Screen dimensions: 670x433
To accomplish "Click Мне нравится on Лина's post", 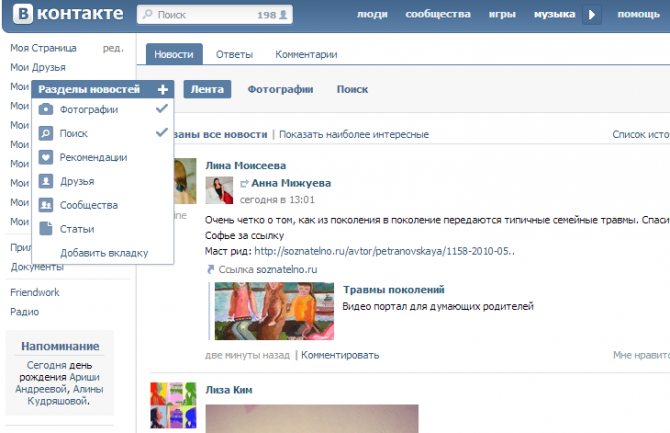I will (641, 355).
